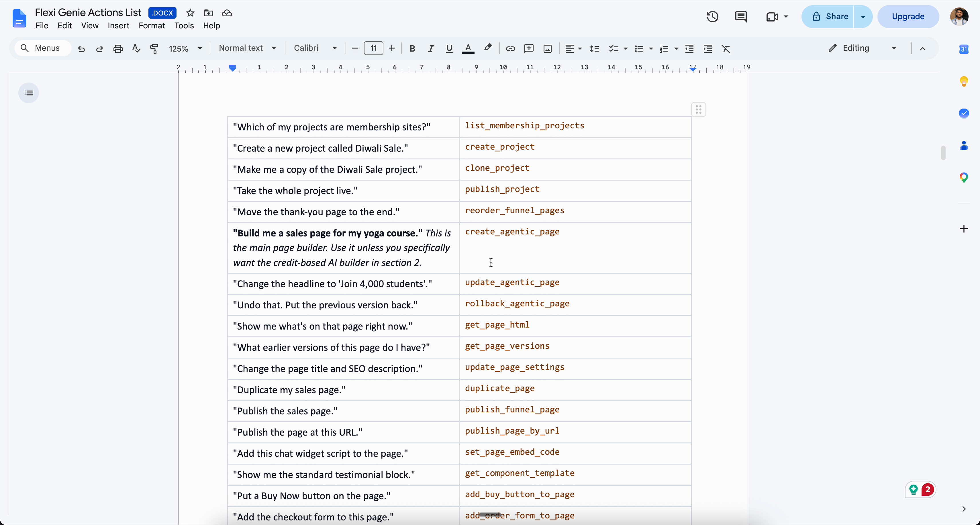This screenshot has width=980, height=525.
Task: Click the table drag handle grip
Action: [x=699, y=110]
